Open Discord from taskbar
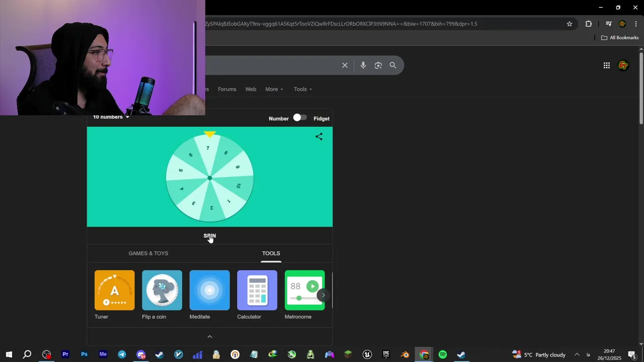 tap(141, 354)
